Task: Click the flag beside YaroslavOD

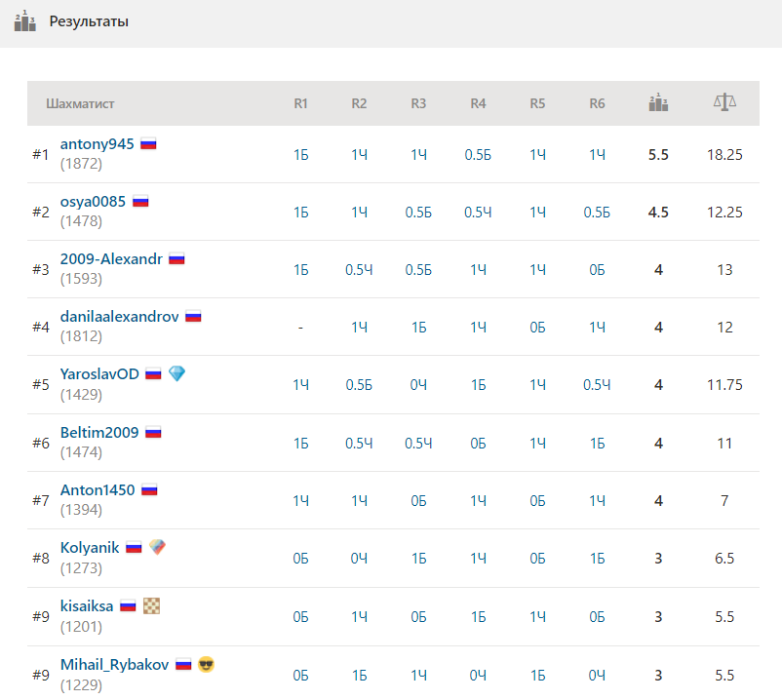Action: pyautogui.click(x=153, y=374)
